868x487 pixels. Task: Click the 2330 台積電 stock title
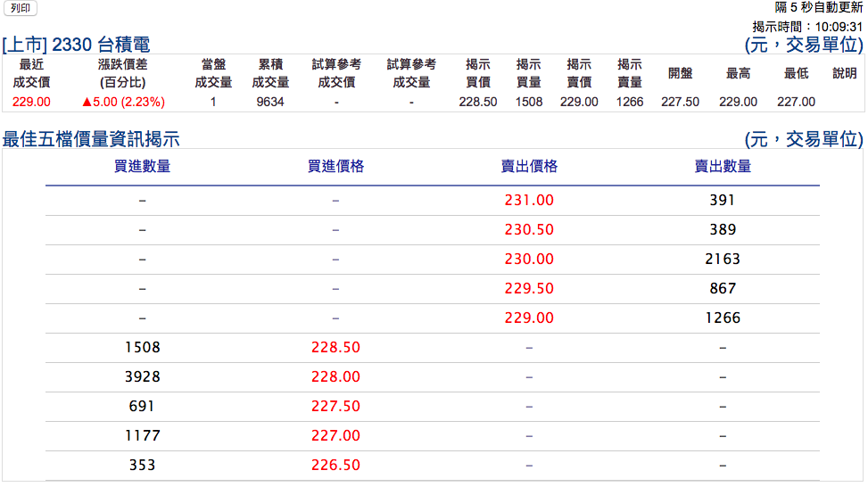point(76,45)
